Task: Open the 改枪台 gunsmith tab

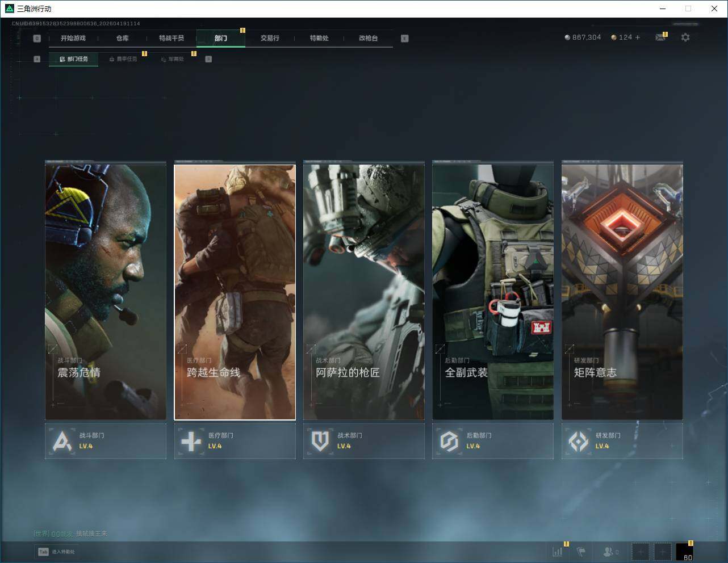Action: click(x=369, y=38)
